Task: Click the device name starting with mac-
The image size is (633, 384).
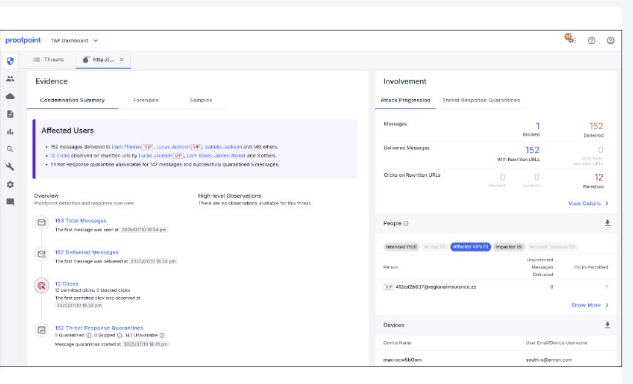Action: click(x=402, y=360)
